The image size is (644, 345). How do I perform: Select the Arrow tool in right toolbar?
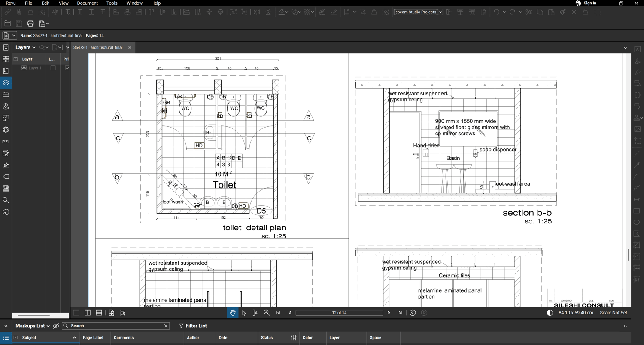637,165
